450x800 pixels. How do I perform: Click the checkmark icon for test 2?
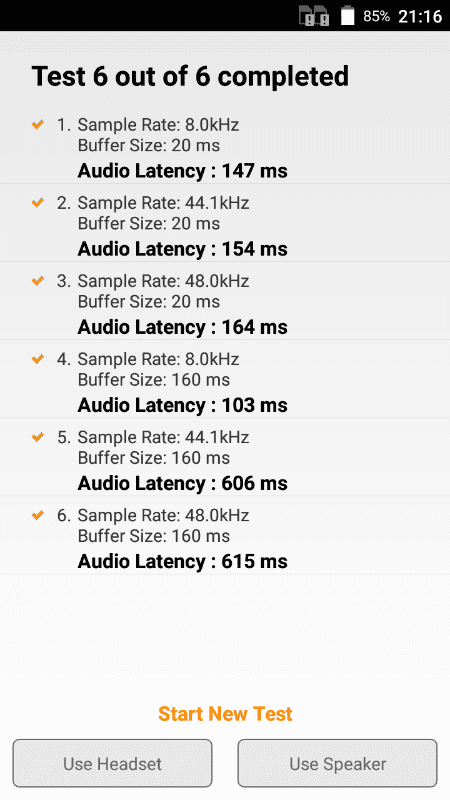38,203
